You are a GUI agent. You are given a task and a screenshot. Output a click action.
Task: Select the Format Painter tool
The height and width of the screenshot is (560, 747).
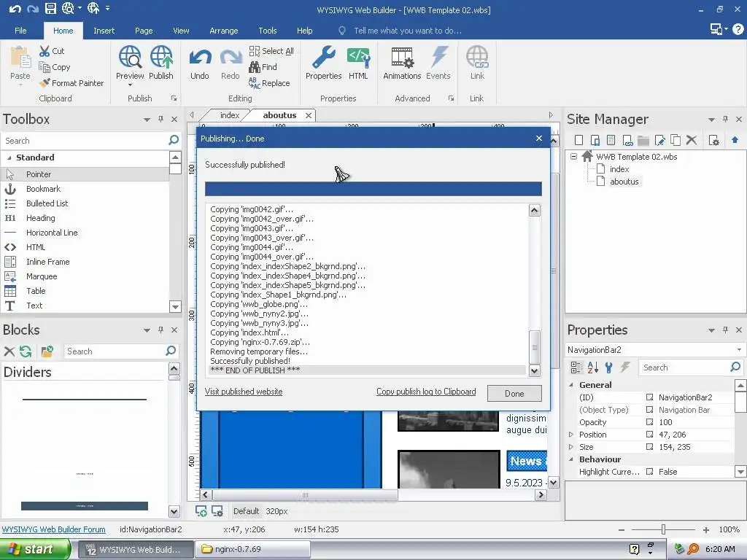click(71, 83)
